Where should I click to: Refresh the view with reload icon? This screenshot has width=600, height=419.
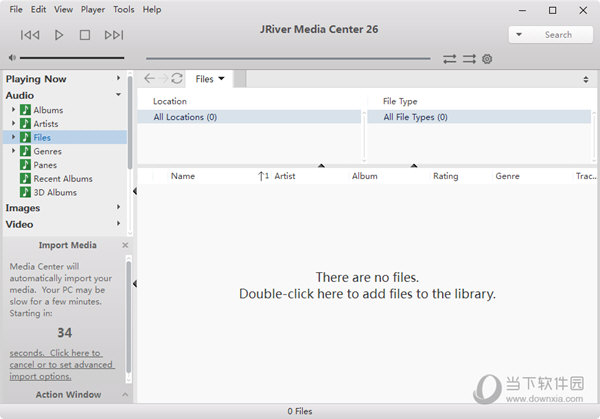(177, 78)
